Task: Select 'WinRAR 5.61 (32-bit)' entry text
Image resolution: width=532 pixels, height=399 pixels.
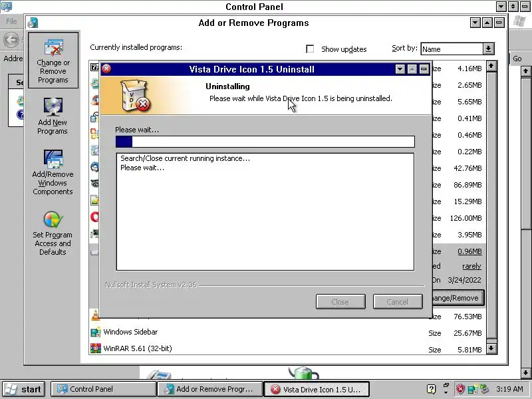Action: 138,348
